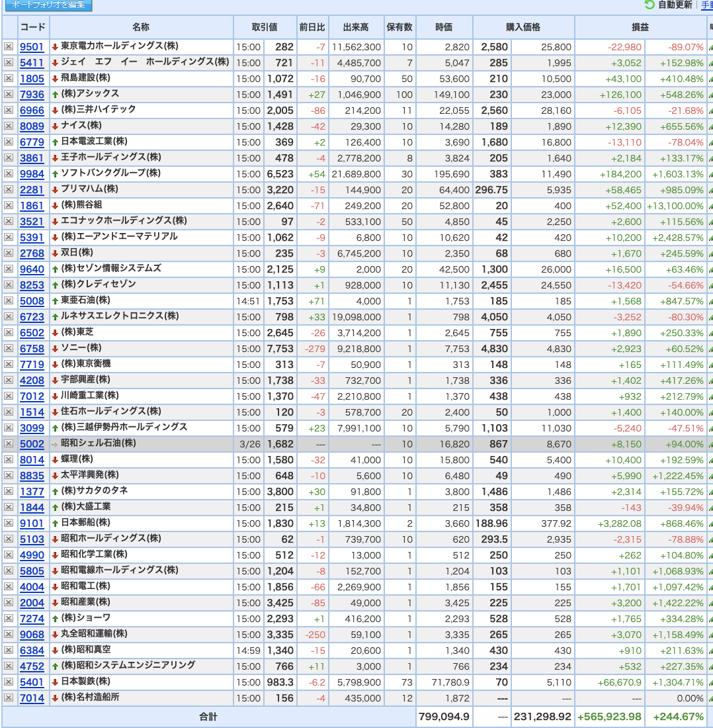Open stock code link 9984
The image size is (713, 728).
tap(32, 174)
